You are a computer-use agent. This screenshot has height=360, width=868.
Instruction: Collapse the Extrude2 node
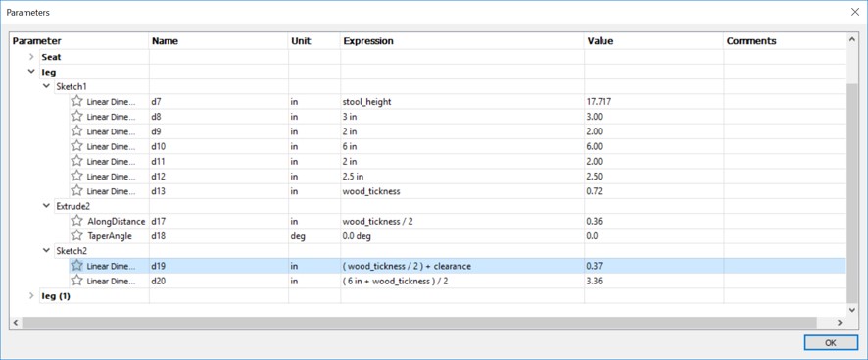pyautogui.click(x=46, y=206)
